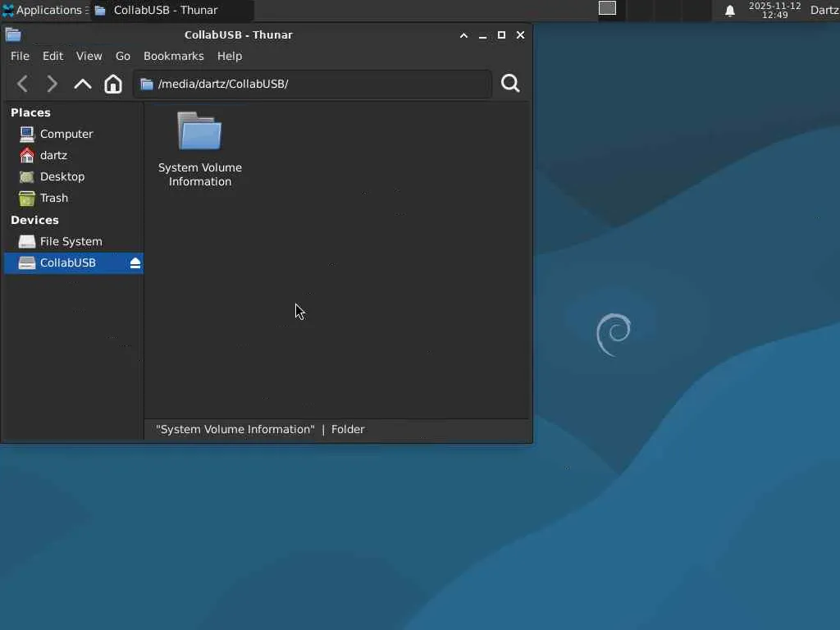Eject the CollabUSB drive
Screen dimensions: 840x630
135,263
